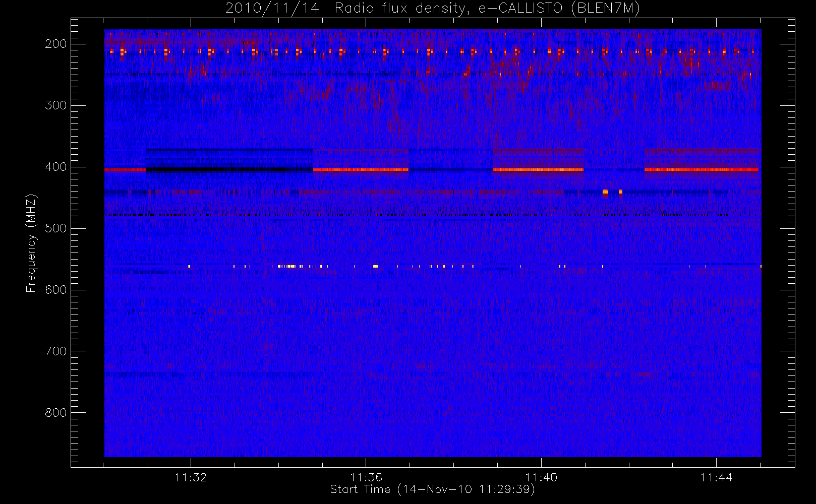Click frequency tick label 300

pos(56,105)
